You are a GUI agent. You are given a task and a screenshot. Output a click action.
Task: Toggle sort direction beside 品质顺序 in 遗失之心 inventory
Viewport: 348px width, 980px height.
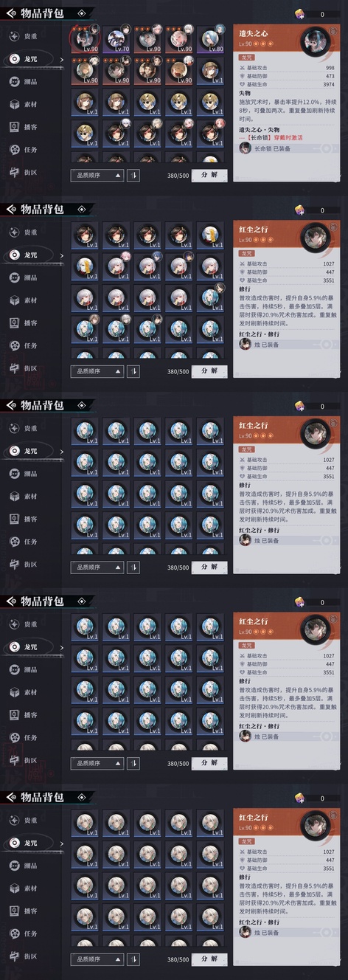[x=133, y=175]
